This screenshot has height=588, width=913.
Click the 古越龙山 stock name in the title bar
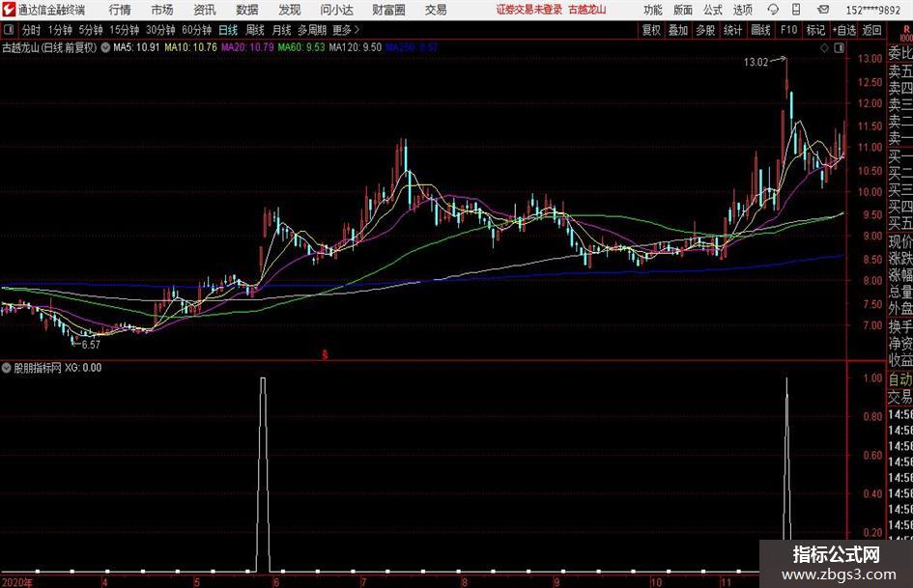point(587,10)
